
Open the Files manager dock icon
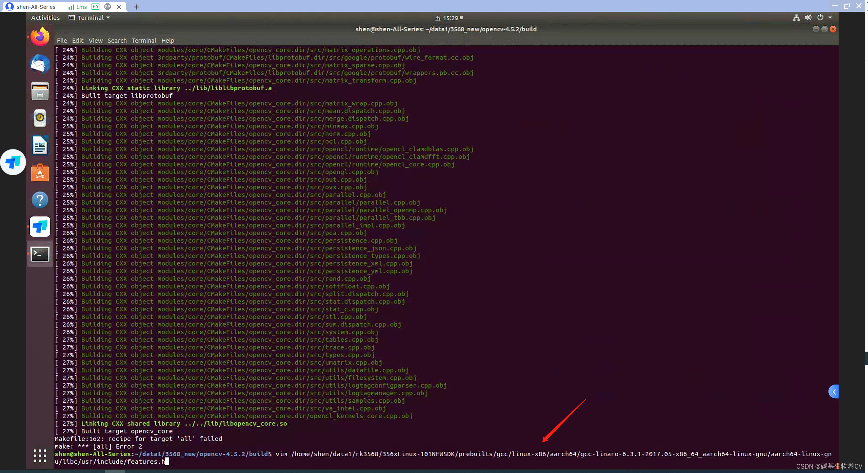pyautogui.click(x=40, y=91)
